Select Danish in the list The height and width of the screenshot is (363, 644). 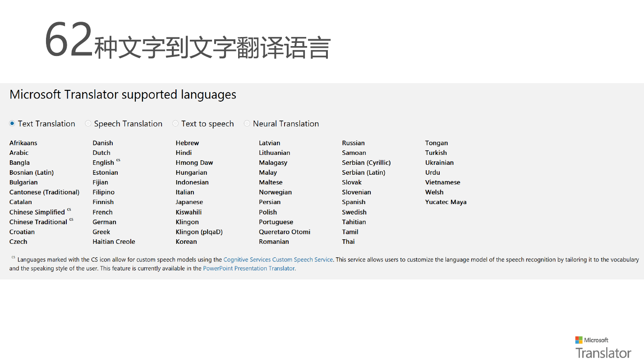click(x=103, y=143)
